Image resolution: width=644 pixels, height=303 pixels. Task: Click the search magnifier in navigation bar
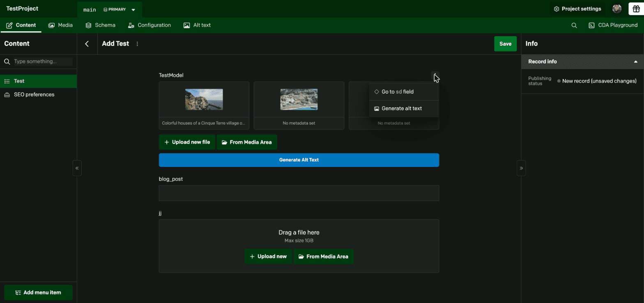point(574,25)
